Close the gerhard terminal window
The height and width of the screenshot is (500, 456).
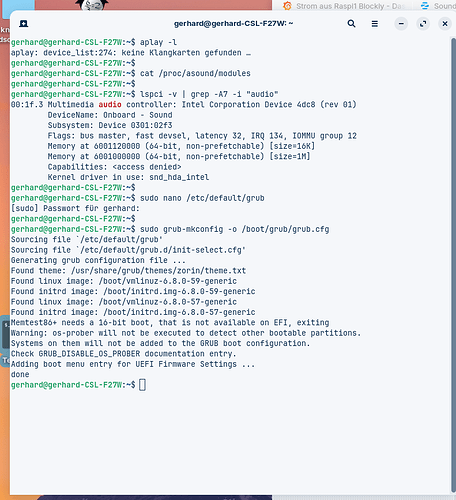445,24
